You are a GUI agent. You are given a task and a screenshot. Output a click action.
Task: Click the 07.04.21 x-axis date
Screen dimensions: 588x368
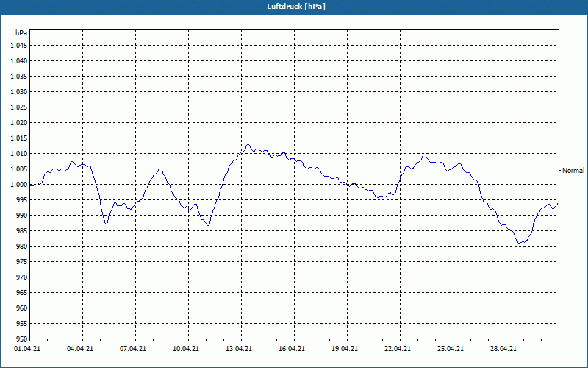tap(133, 349)
